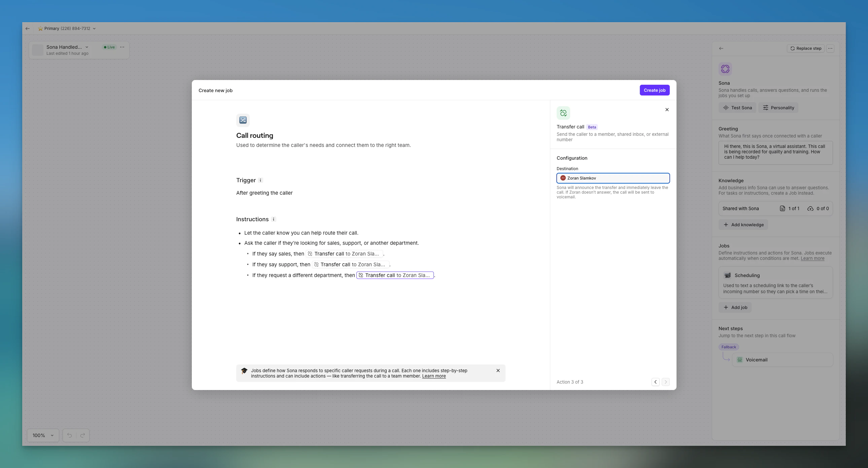Click the Create job button

tap(654, 90)
